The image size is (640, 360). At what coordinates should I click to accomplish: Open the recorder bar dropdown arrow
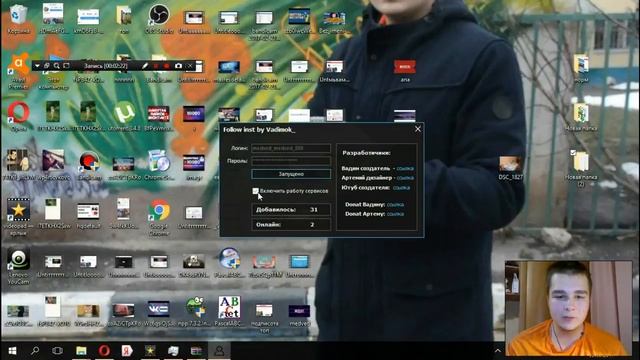(37, 66)
